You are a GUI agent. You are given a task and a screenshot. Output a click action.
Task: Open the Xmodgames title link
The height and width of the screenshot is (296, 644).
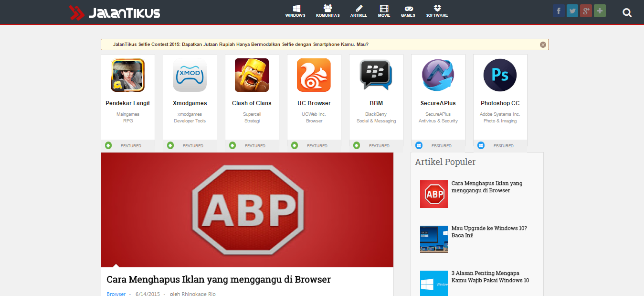point(190,103)
